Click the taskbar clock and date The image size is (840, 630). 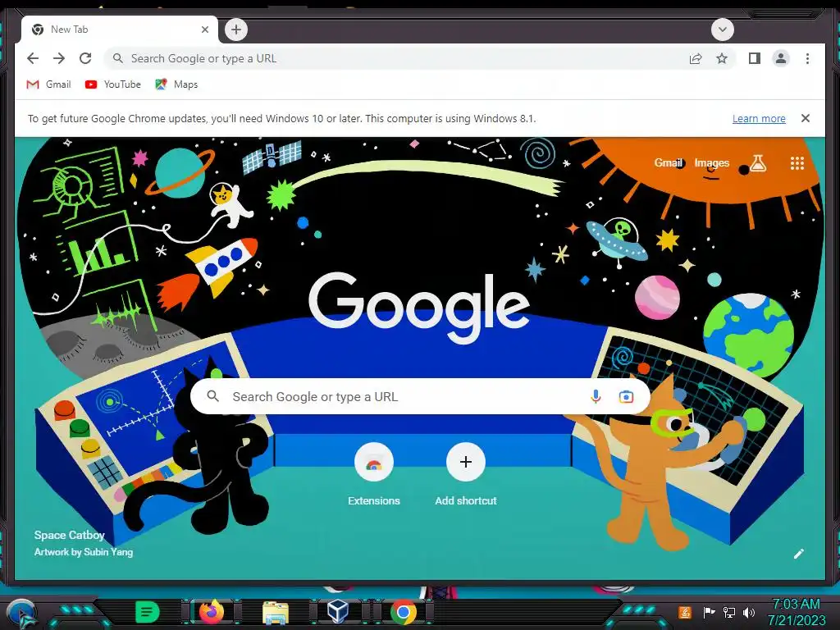pyautogui.click(x=797, y=612)
